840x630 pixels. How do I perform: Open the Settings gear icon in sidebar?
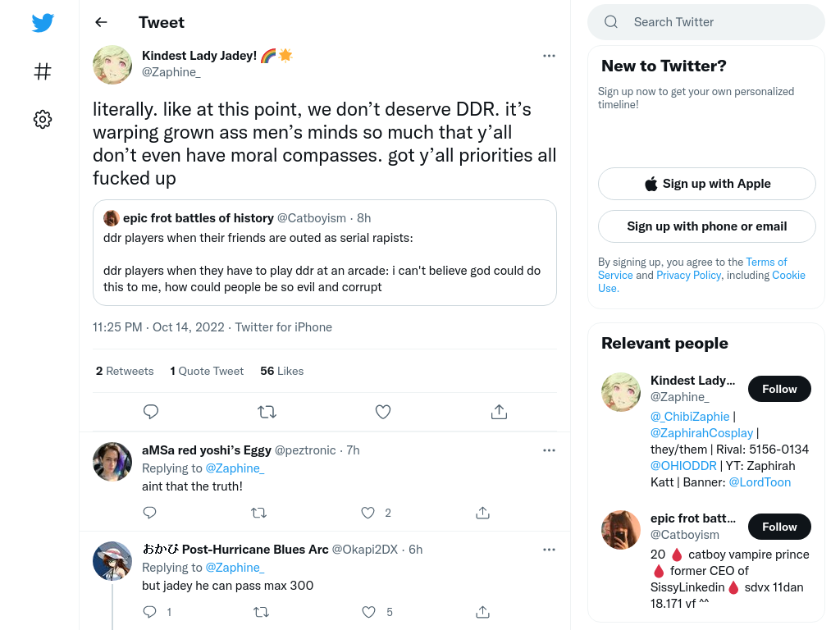click(x=43, y=119)
